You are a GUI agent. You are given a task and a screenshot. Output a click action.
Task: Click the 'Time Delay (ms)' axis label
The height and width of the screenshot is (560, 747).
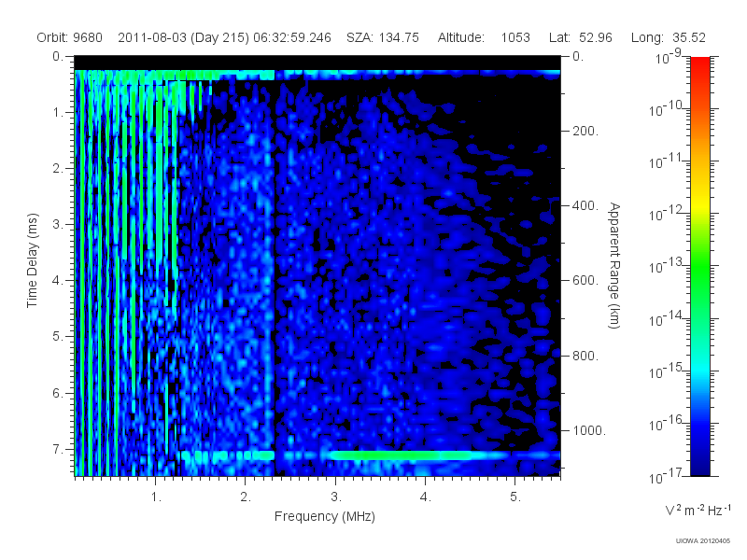click(x=32, y=260)
